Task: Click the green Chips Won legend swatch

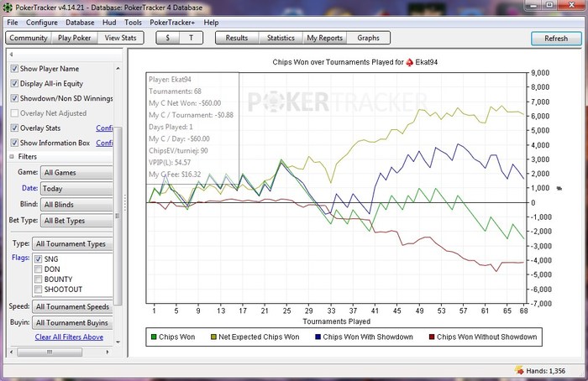Action: [154, 337]
